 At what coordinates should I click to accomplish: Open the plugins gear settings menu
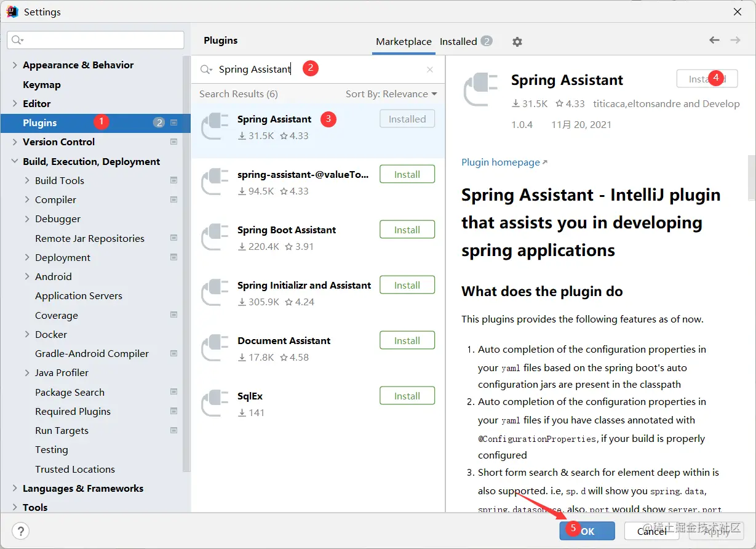click(517, 42)
